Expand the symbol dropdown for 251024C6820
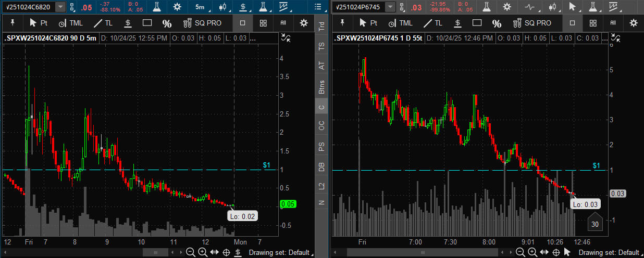The height and width of the screenshot is (258, 644). pos(60,7)
